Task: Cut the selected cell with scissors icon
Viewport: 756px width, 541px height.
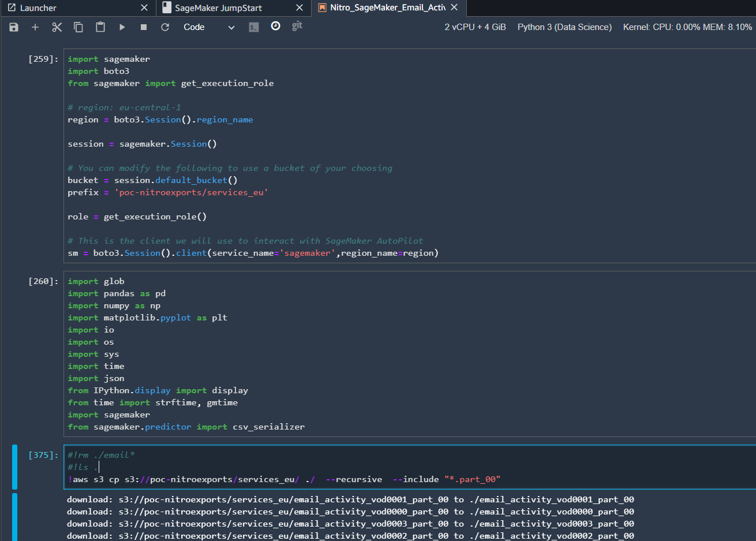Action: click(x=57, y=27)
